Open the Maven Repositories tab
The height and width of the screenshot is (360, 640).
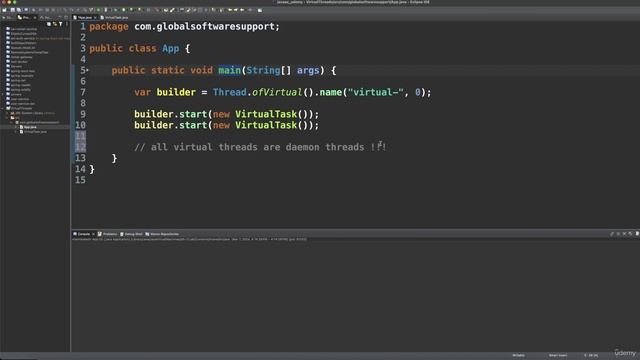tap(162, 234)
